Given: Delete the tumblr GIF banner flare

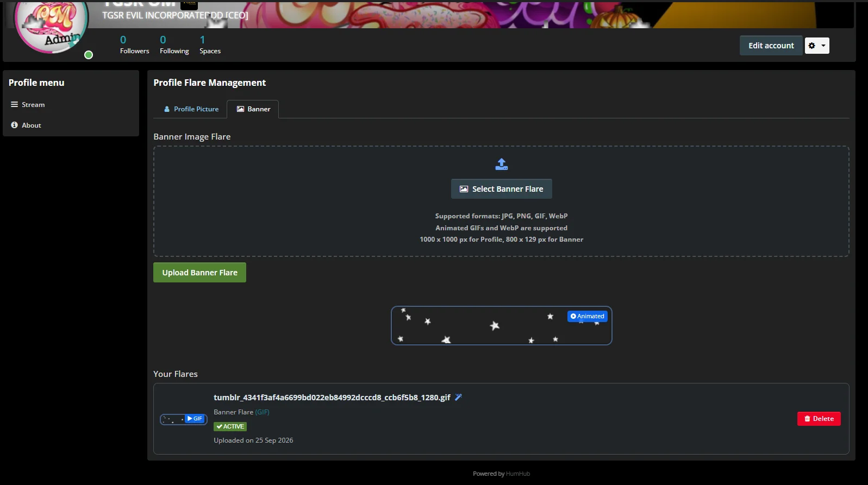Looking at the screenshot, I should 819,419.
